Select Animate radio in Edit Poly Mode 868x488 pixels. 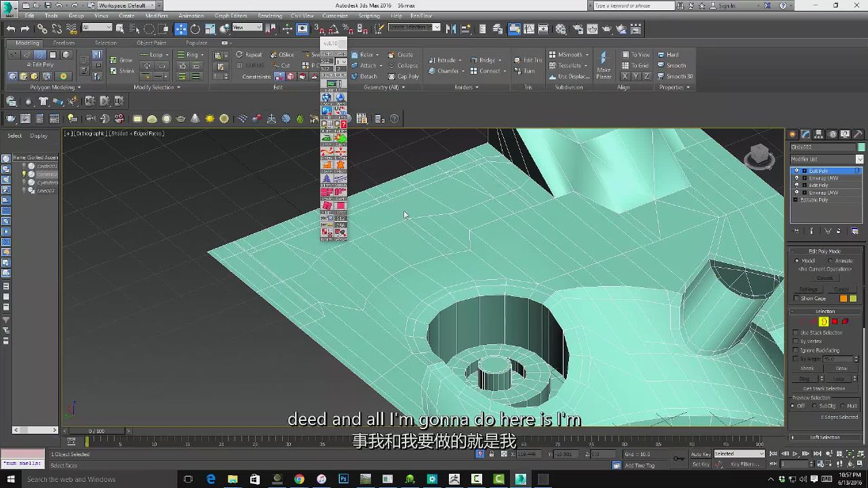[831, 261]
